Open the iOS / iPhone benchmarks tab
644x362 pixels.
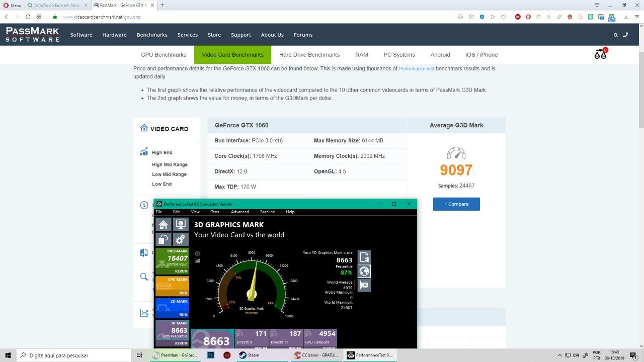tap(481, 55)
